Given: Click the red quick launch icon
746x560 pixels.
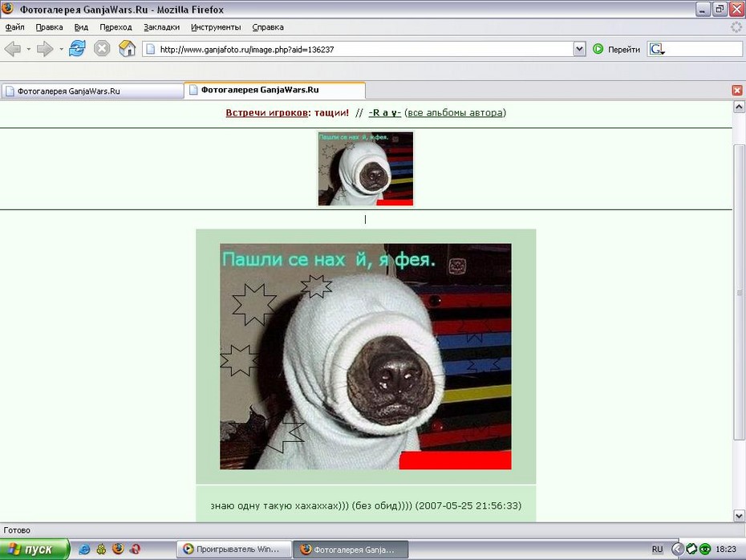Looking at the screenshot, I should [135, 549].
